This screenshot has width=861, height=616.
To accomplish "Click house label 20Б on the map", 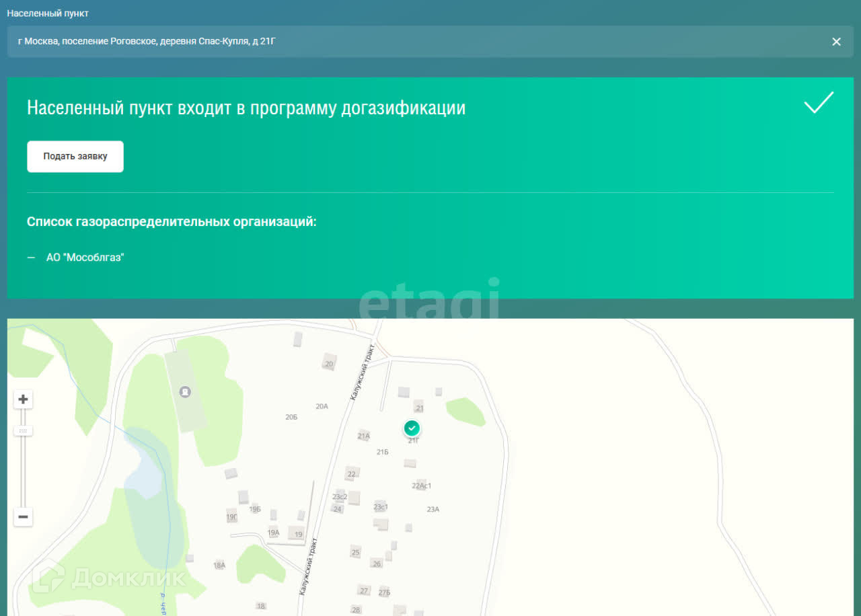I will pyautogui.click(x=291, y=417).
